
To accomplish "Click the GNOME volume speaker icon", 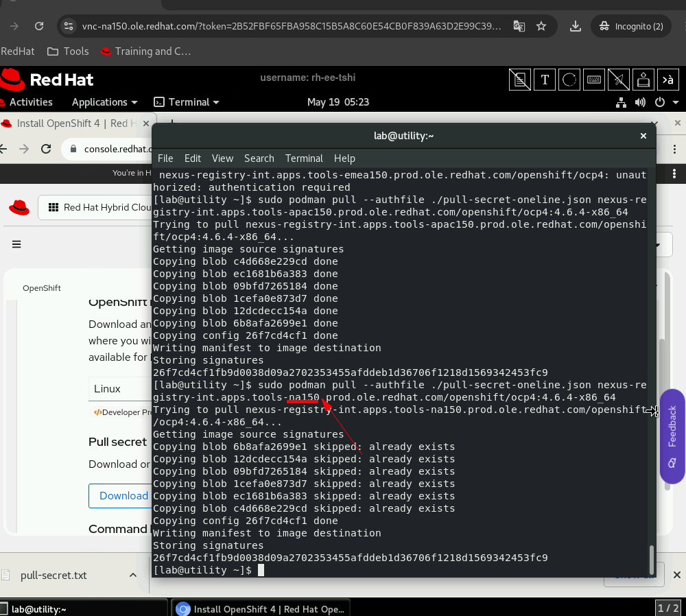I will point(640,102).
